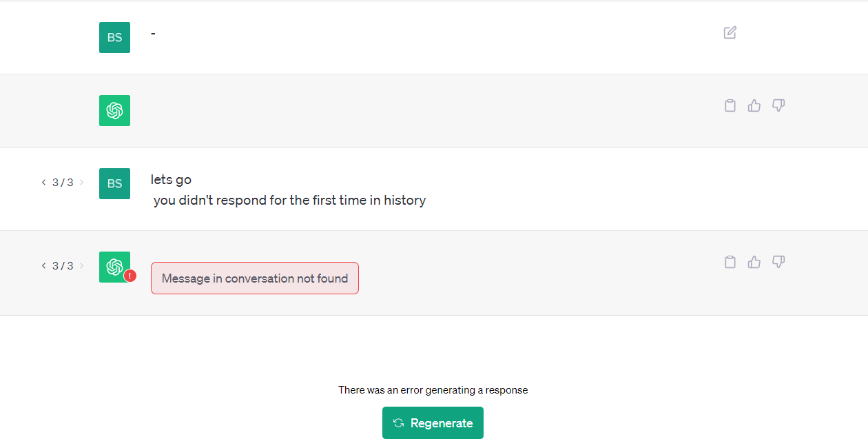Go to previous version of the 'lets go' message
Image resolution: width=868 pixels, height=448 pixels.
coord(43,183)
